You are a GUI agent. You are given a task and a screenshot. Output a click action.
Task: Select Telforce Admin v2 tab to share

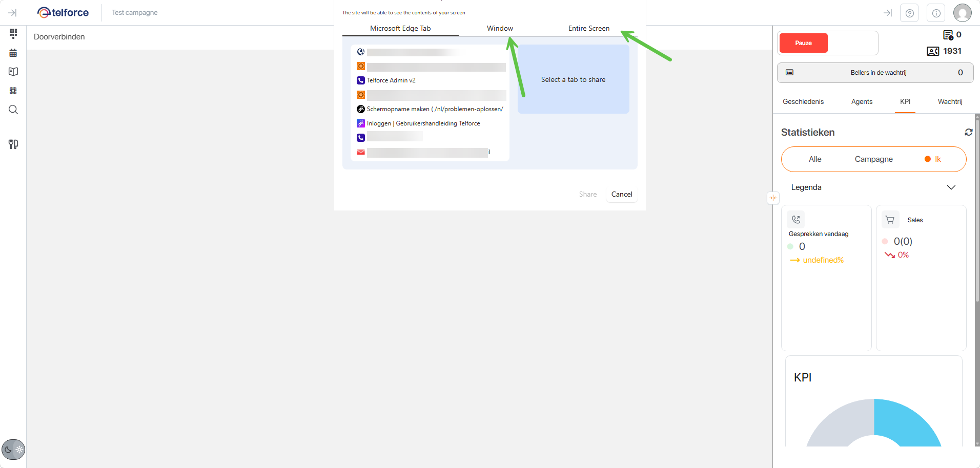pos(391,80)
